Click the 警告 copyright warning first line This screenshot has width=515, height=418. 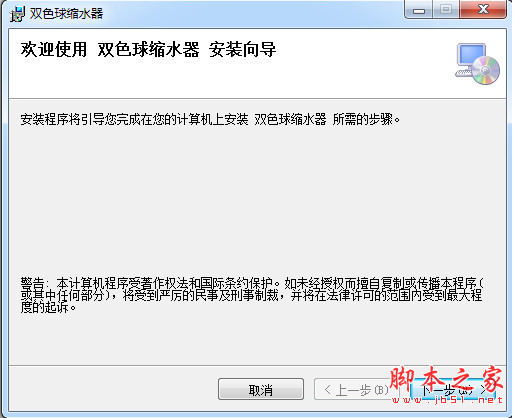click(x=252, y=283)
